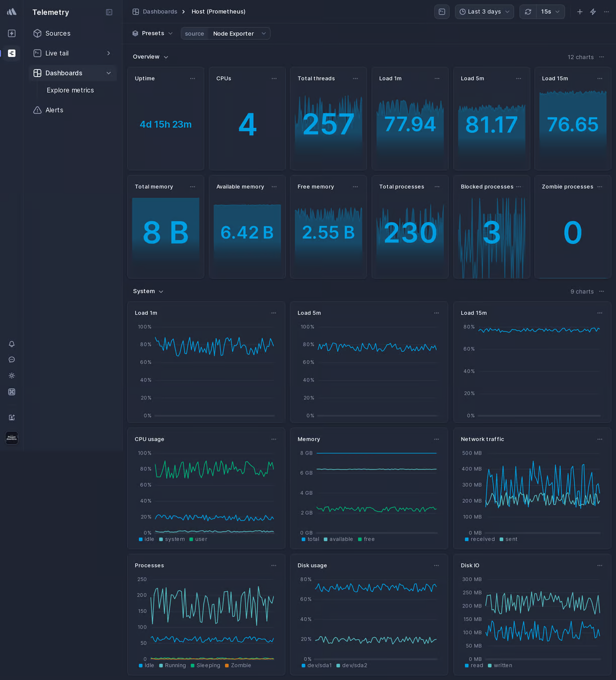616x680 pixels.
Task: Open the Presets menu
Action: pos(152,33)
